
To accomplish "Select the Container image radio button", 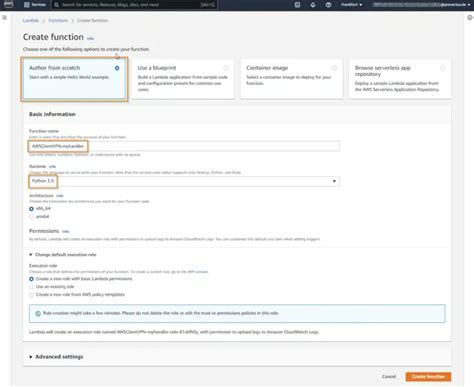I will pyautogui.click(x=334, y=68).
